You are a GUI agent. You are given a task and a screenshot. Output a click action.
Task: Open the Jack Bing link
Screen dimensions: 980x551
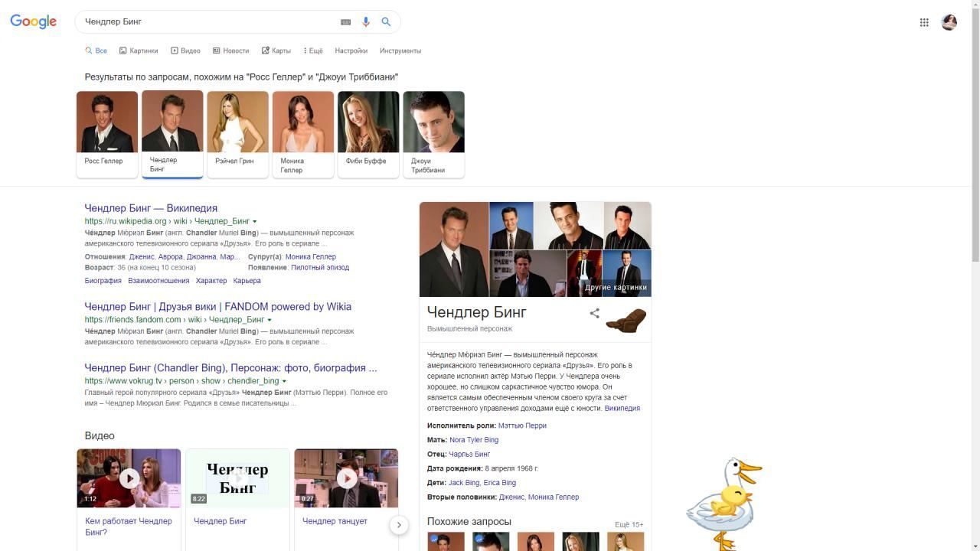tap(464, 483)
